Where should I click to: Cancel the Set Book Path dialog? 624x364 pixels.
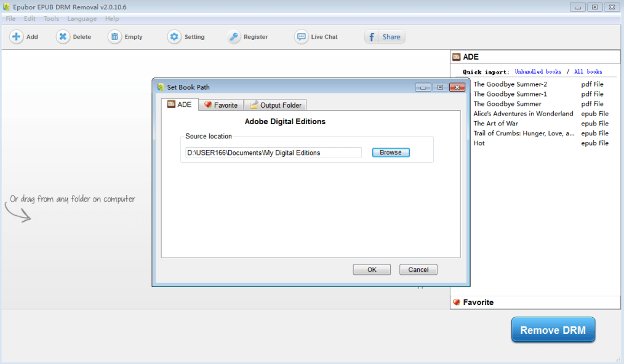click(418, 269)
